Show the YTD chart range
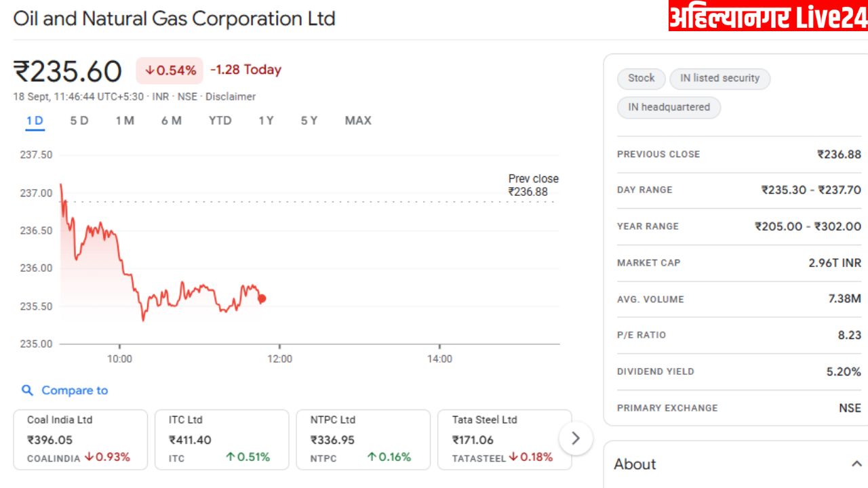 pos(220,121)
